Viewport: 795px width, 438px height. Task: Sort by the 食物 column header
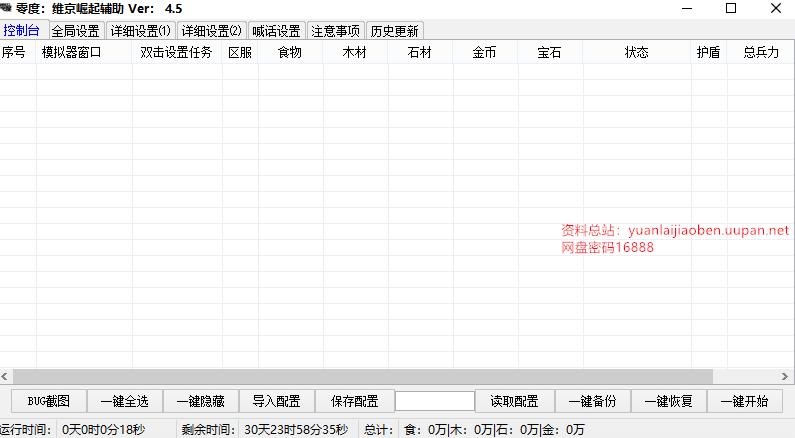pos(290,52)
